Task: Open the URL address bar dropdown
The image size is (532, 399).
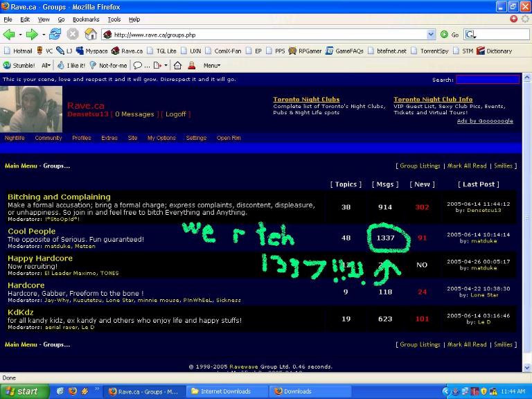Action: click(431, 34)
